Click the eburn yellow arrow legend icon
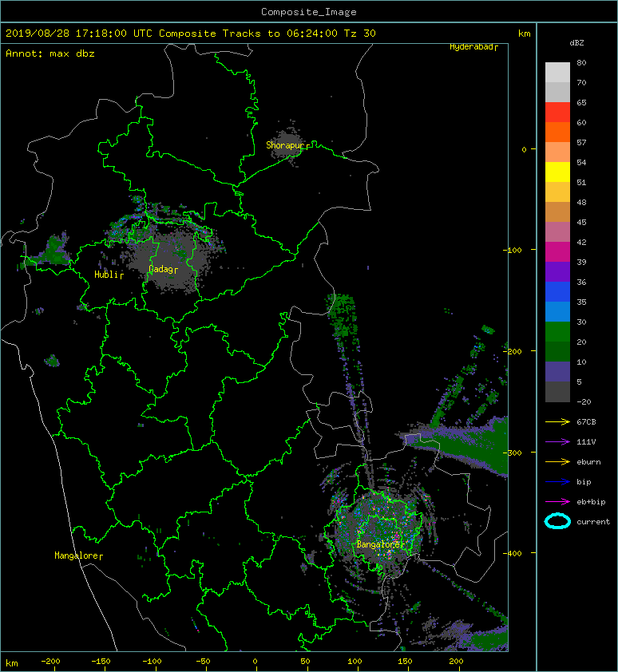This screenshot has height=672, width=618. coord(557,461)
